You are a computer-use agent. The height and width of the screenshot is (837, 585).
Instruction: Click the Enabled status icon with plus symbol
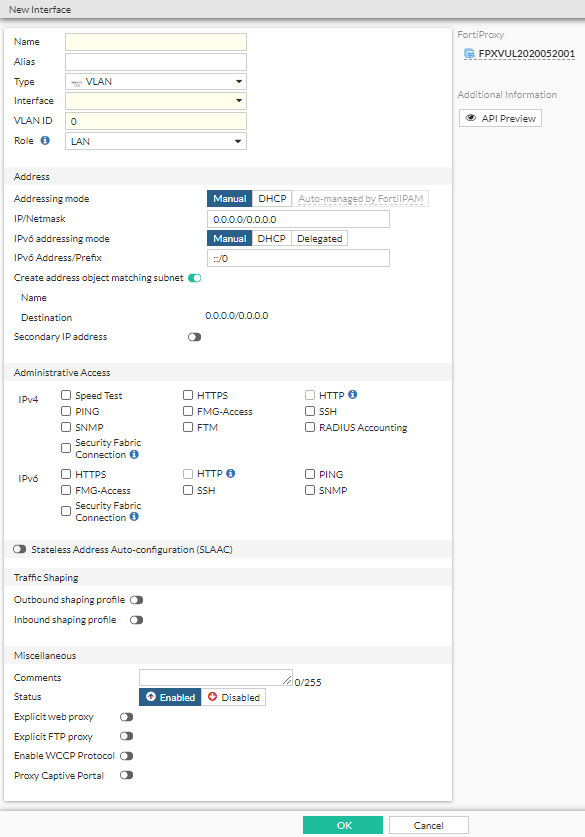[152, 697]
